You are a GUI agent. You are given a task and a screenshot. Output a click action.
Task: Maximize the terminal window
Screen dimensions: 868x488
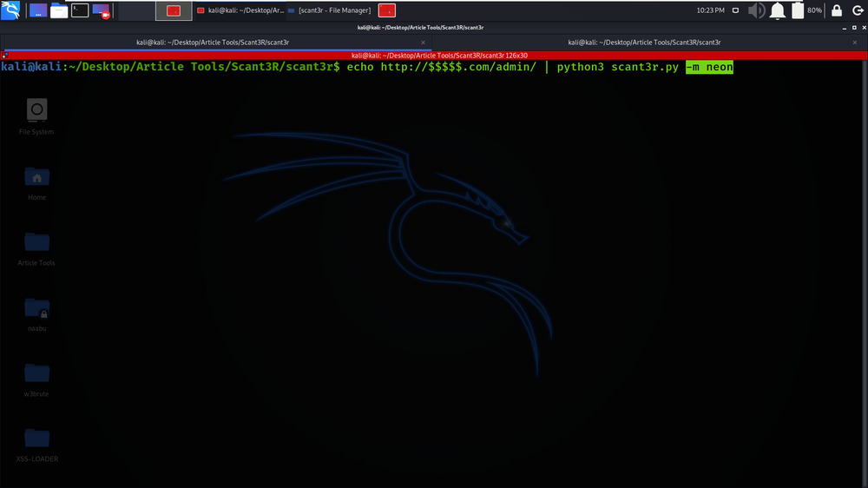(854, 27)
